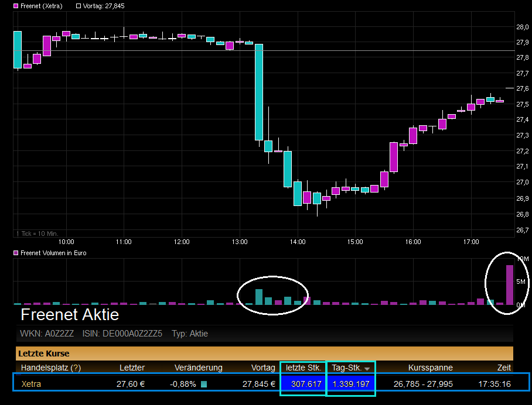Sort by the Tag-Stk. dropdown arrow
Image resolution: width=532 pixels, height=405 pixels.
pyautogui.click(x=367, y=369)
